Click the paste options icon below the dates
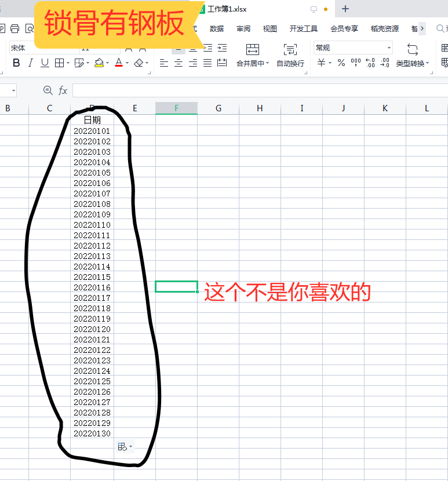448x481 pixels. [x=122, y=447]
